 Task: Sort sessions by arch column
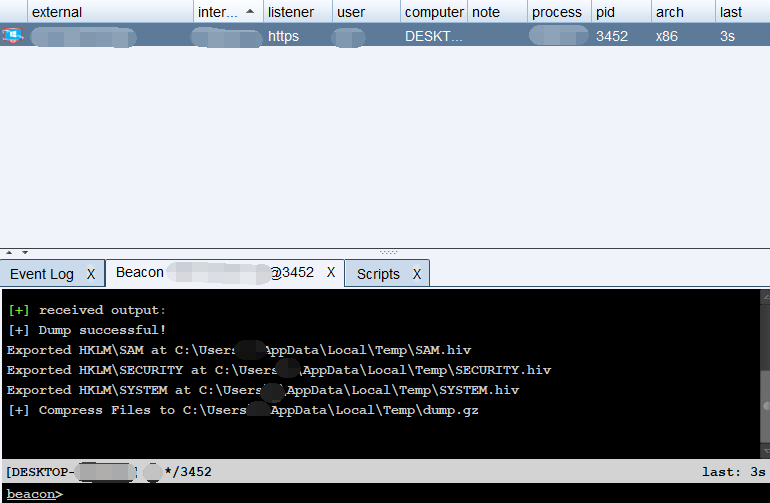click(684, 12)
